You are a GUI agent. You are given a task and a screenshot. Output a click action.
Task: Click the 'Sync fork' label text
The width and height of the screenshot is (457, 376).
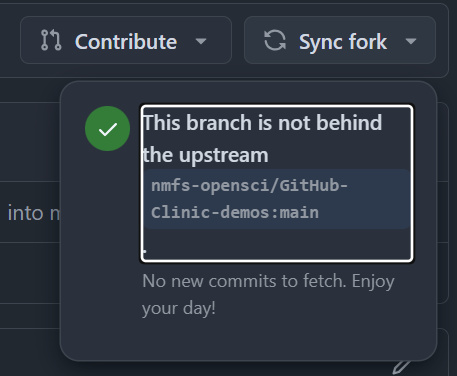point(343,42)
